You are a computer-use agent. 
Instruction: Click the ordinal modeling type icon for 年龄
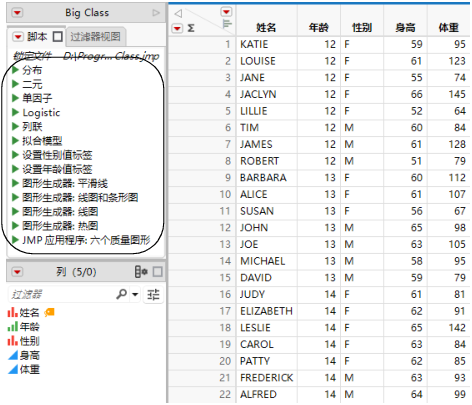pyautogui.click(x=13, y=327)
